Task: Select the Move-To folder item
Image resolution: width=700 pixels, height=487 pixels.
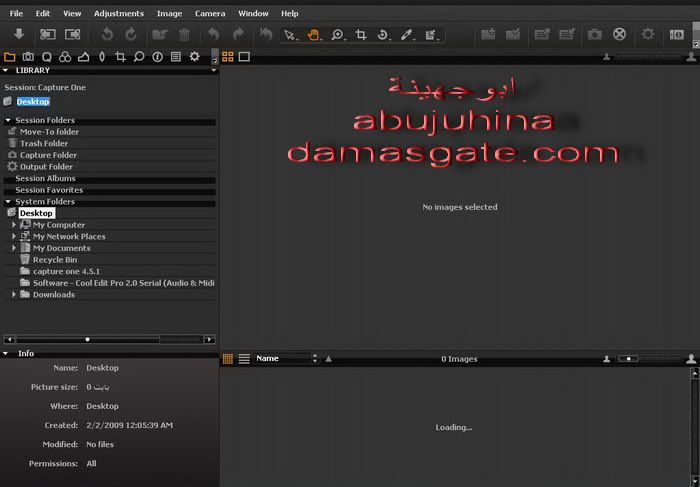Action: pyautogui.click(x=49, y=132)
